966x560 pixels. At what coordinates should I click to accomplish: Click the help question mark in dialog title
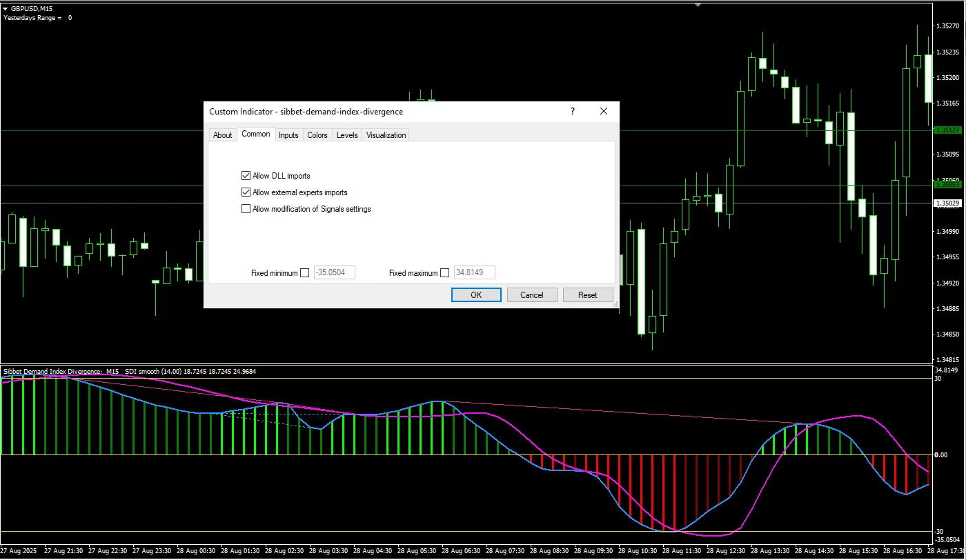(x=572, y=112)
